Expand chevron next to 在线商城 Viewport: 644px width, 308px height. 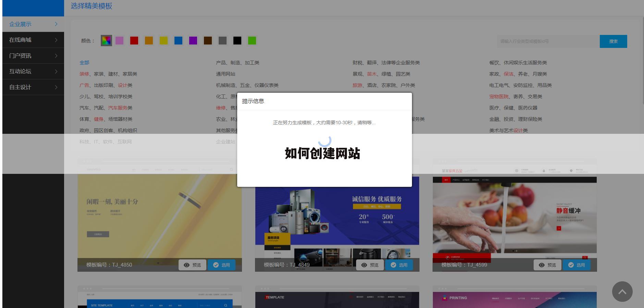pyautogui.click(x=56, y=40)
